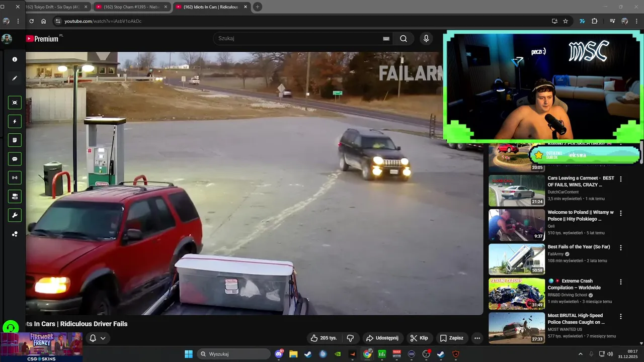Open the Best Fails of the Year thumbnail

517,259
